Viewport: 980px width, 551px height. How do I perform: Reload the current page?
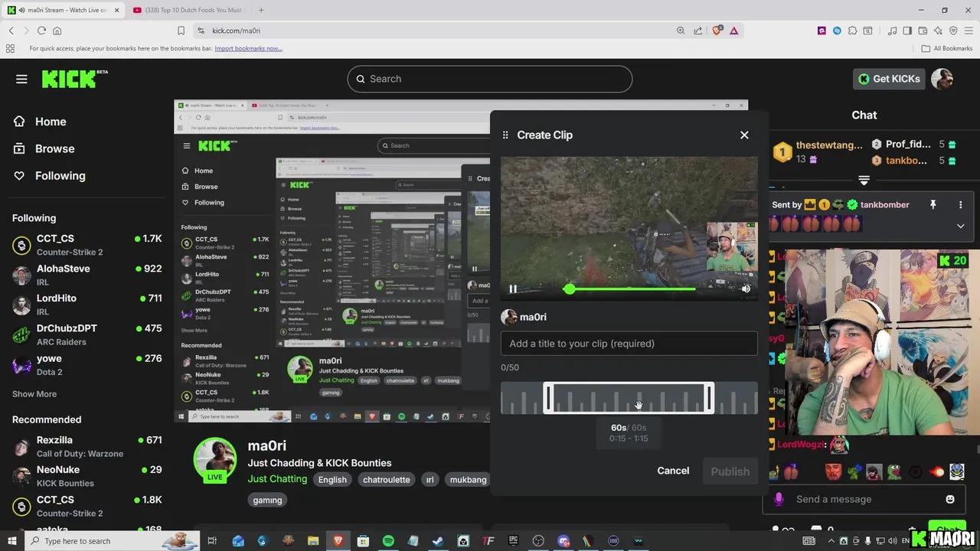coord(41,31)
